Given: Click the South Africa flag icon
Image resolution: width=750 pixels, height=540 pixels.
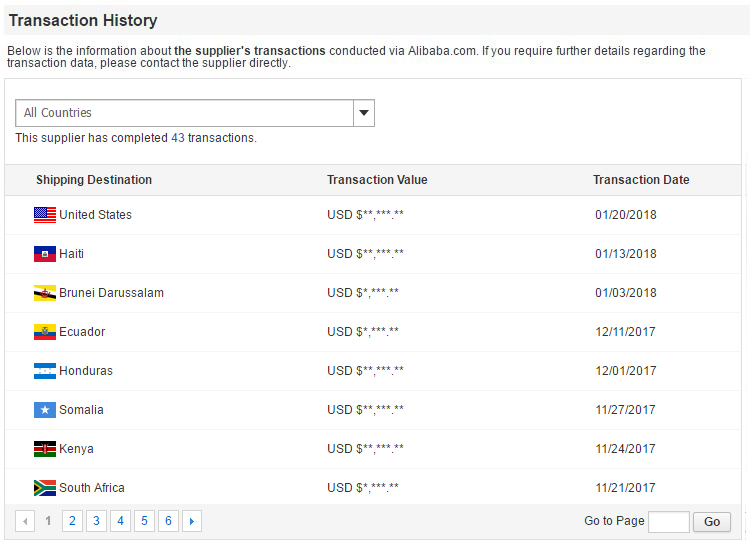Looking at the screenshot, I should [44, 488].
